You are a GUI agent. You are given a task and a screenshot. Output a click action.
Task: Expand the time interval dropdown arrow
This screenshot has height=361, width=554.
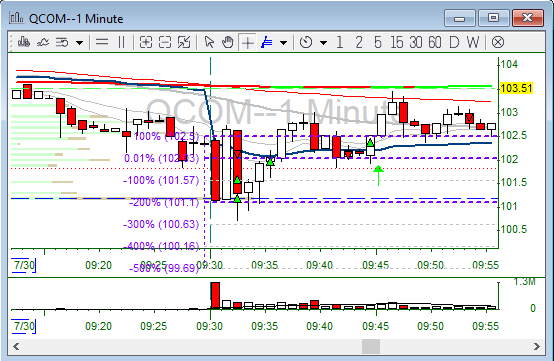coord(323,43)
